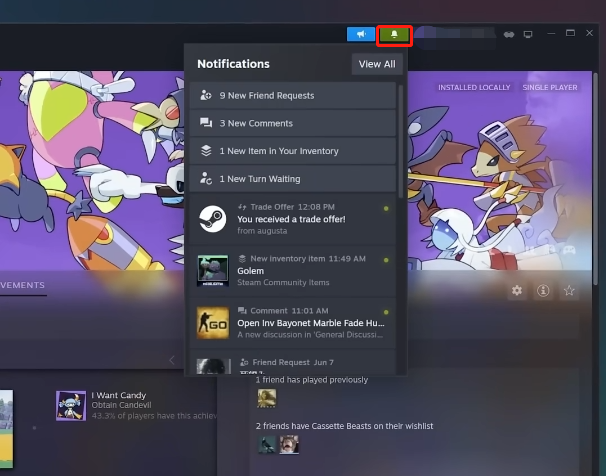Click unread dot on trade offer
606x476 pixels.
[x=386, y=209]
